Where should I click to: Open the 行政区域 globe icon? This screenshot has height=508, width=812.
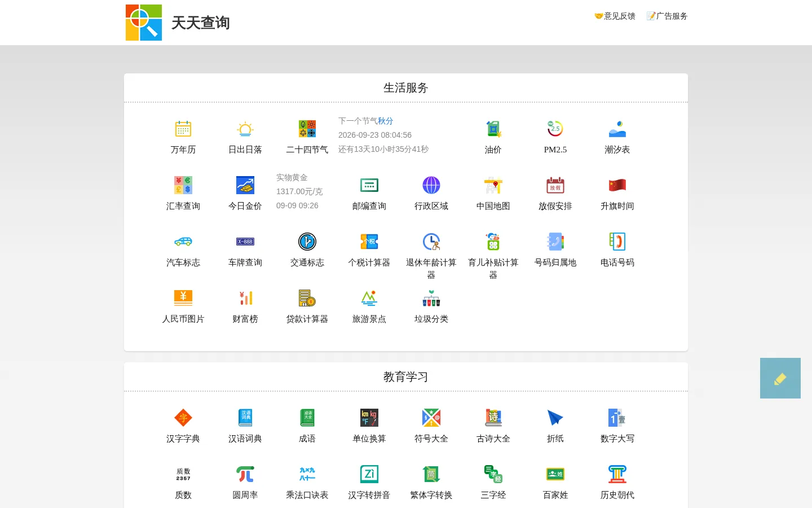(x=431, y=185)
